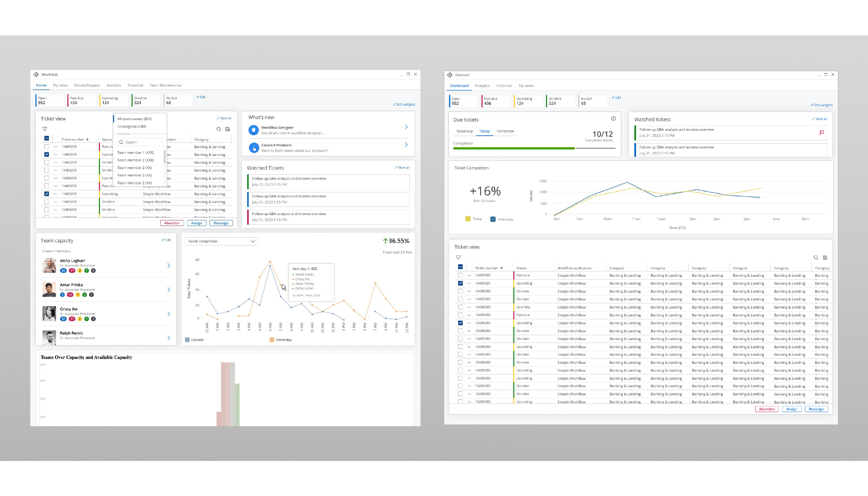The height and width of the screenshot is (496, 868).
Task: Switch to the Team Maintenance tab
Action: point(165,85)
